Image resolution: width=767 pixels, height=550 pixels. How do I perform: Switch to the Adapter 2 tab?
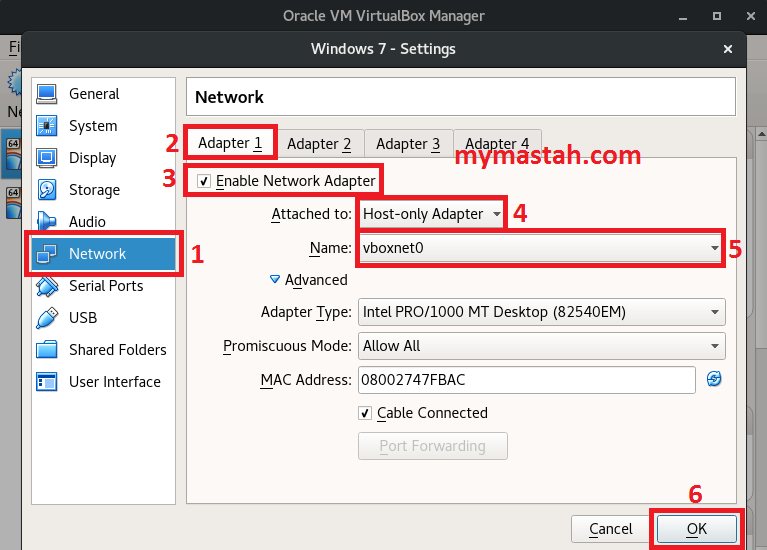tap(319, 144)
